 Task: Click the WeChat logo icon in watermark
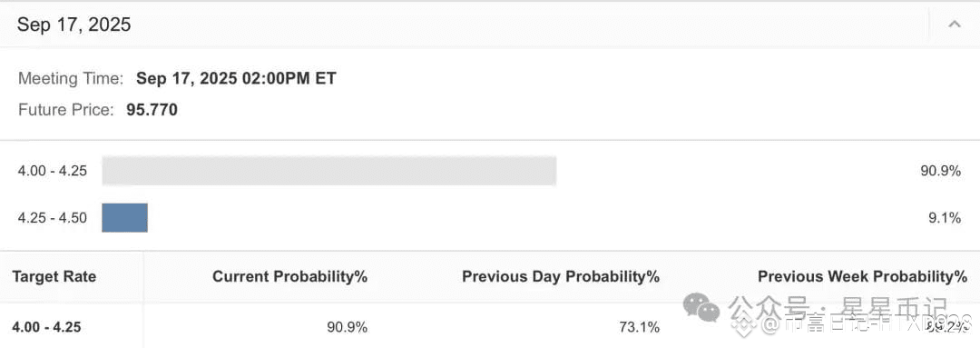coord(701,307)
